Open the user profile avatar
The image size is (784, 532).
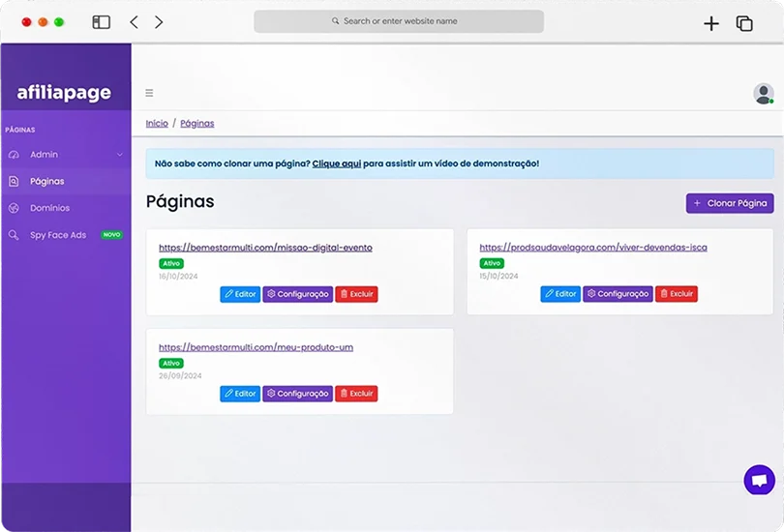click(x=763, y=94)
